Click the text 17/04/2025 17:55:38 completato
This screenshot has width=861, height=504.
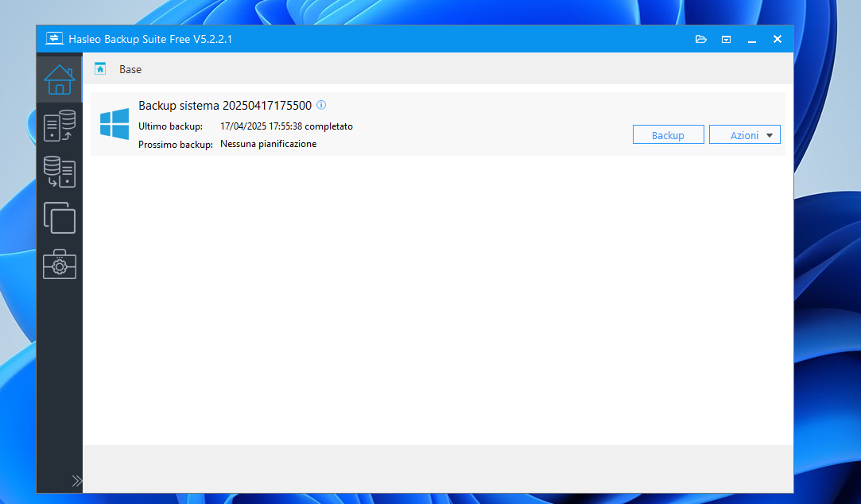[286, 126]
